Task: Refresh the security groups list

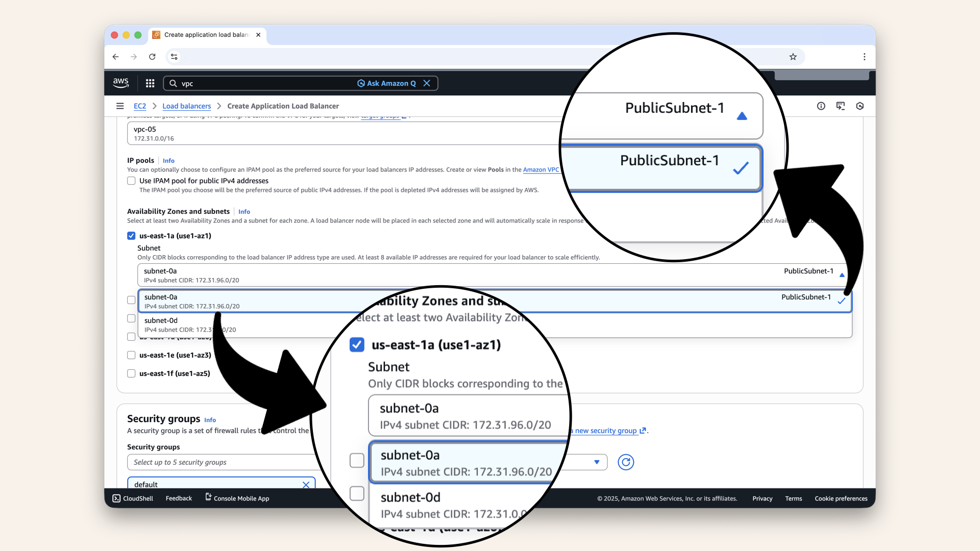Action: point(626,462)
